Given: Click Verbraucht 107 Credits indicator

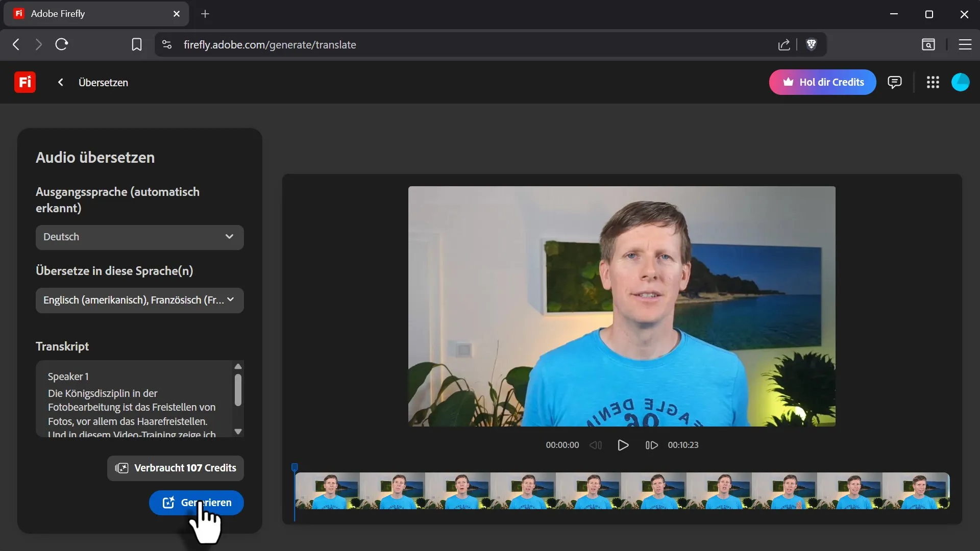Looking at the screenshot, I should point(175,468).
